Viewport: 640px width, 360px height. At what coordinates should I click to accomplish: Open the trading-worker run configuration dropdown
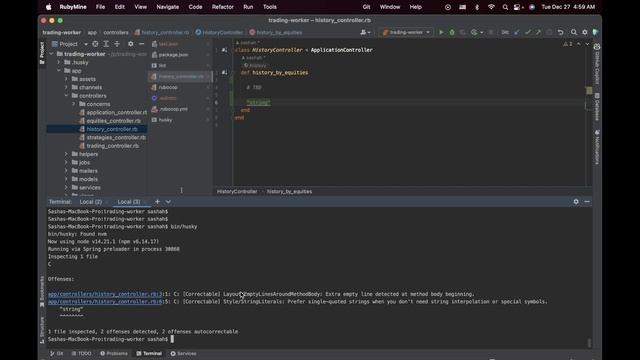click(406, 32)
